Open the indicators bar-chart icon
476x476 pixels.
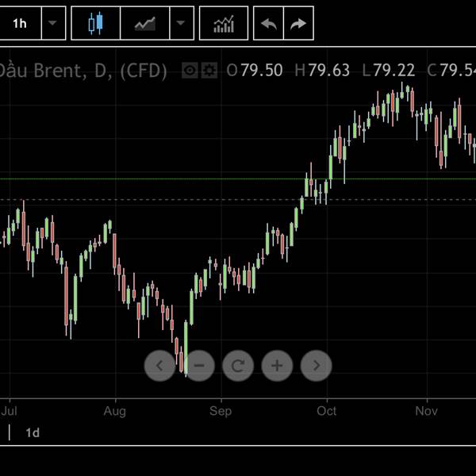click(224, 23)
